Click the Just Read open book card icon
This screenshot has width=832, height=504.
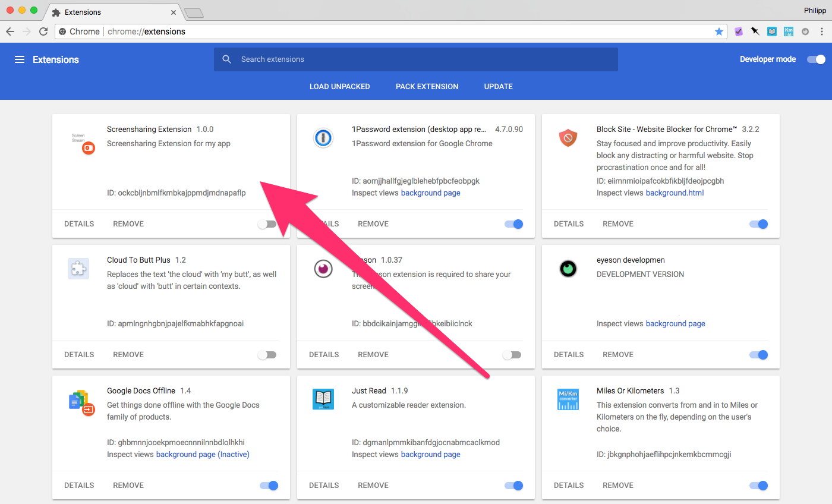323,399
